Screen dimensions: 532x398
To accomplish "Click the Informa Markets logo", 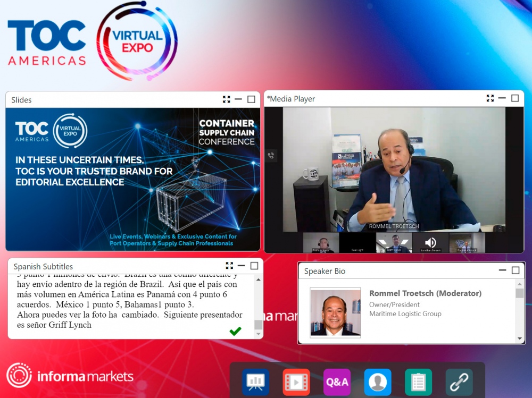I will (x=70, y=376).
